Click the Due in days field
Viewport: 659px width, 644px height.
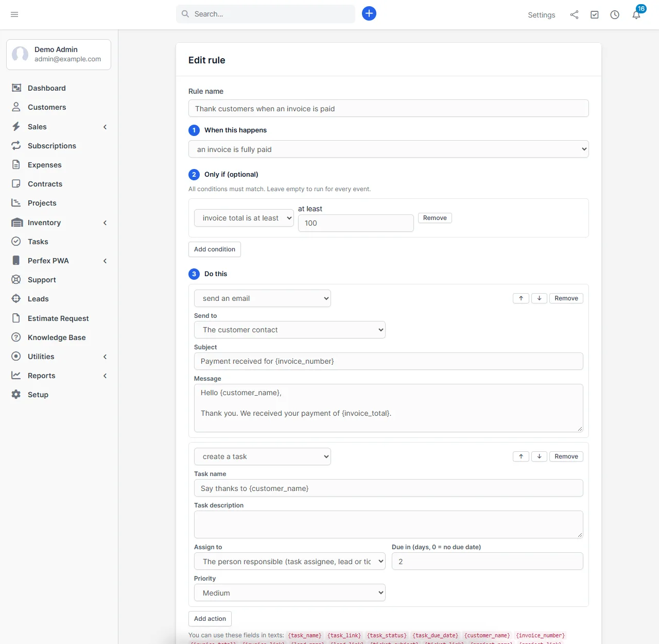tap(488, 562)
